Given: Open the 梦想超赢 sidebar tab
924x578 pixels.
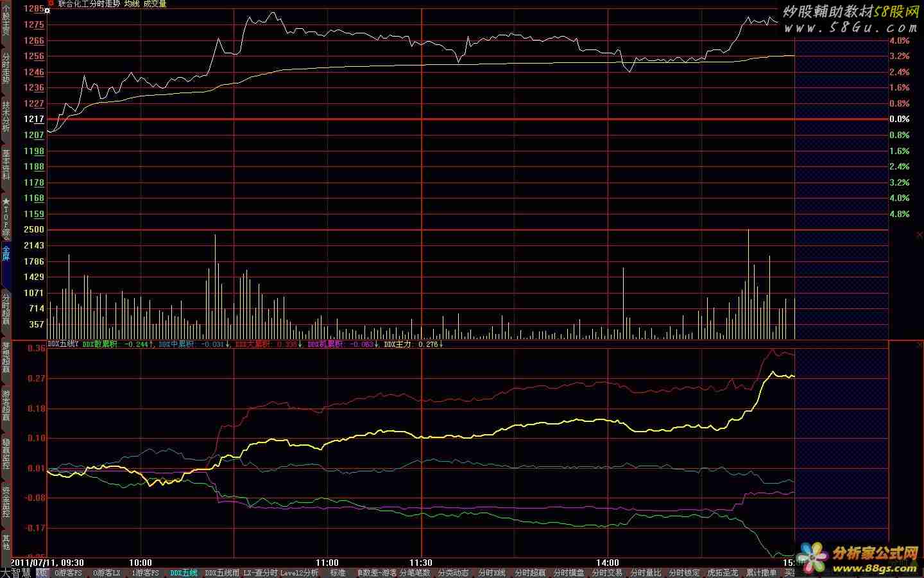Looking at the screenshot, I should pyautogui.click(x=6, y=357).
